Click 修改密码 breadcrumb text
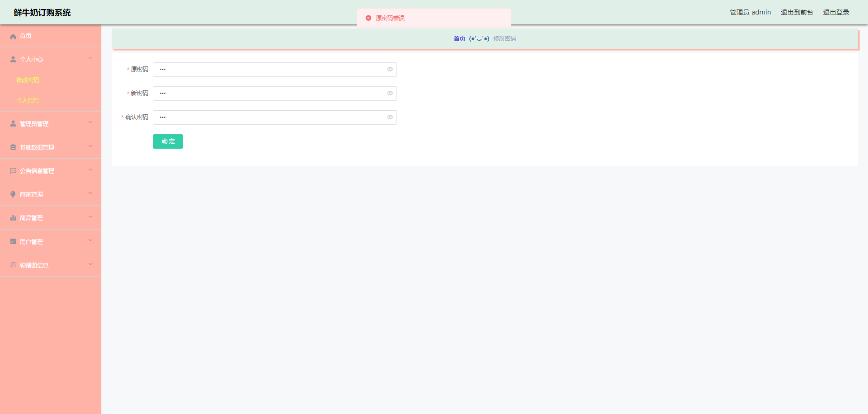 [x=505, y=38]
